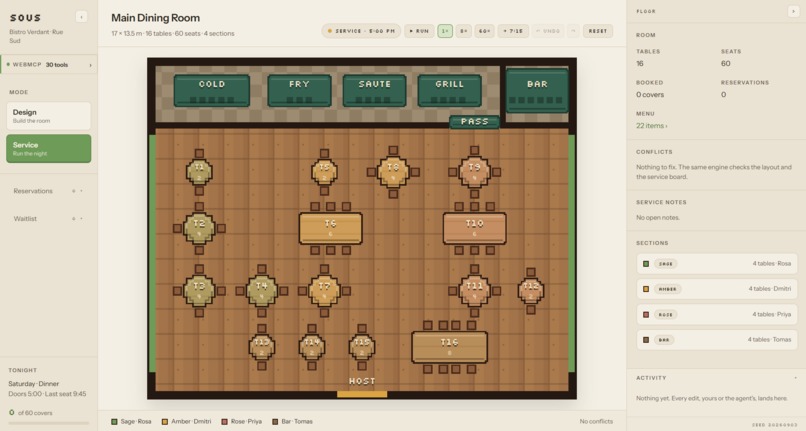Screen dimensions: 806x431
Task: Open the Bar section row
Action: [x=717, y=339]
